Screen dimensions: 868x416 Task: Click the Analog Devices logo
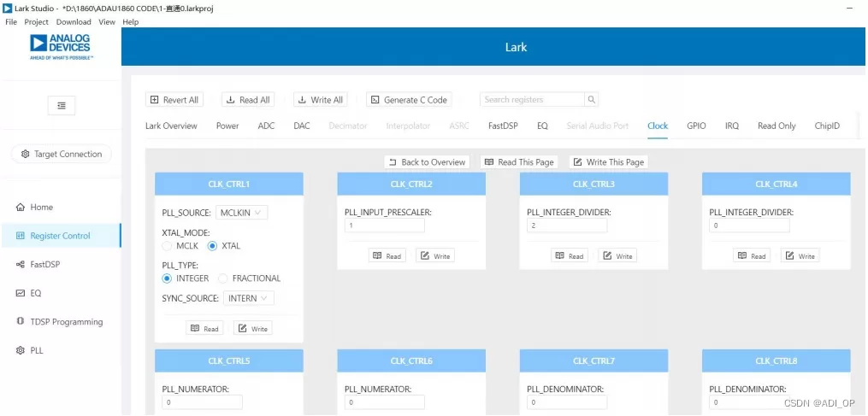(61, 46)
